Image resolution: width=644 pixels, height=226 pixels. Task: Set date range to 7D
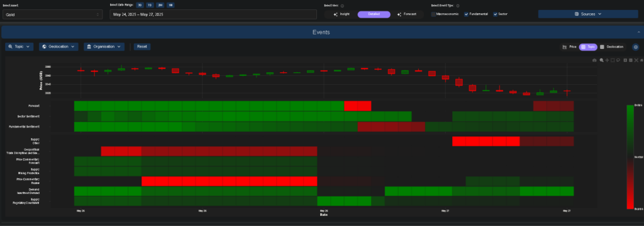tap(150, 5)
